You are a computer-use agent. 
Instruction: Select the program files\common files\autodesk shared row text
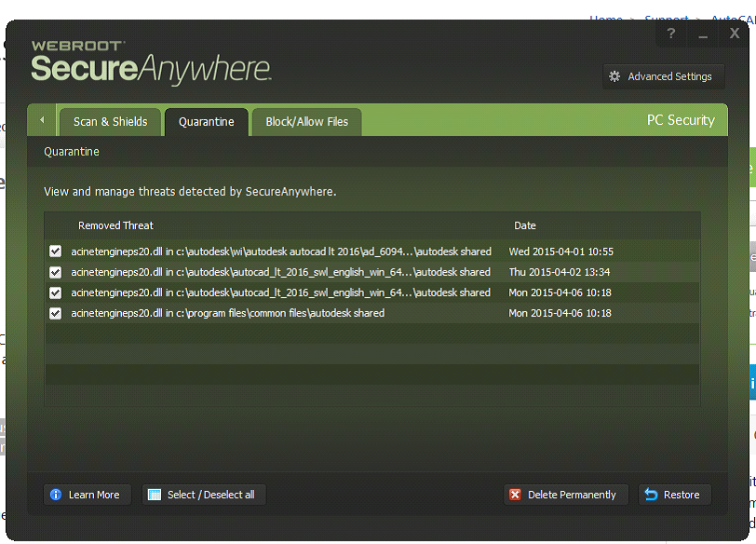coord(227,313)
